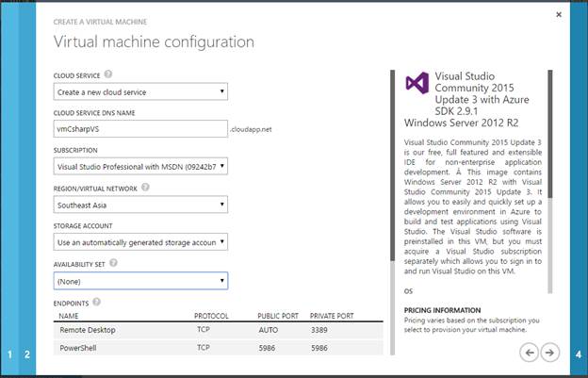
Task: Open the Region/Virtual Network dropdown showing Southeast Asia
Action: (140, 205)
